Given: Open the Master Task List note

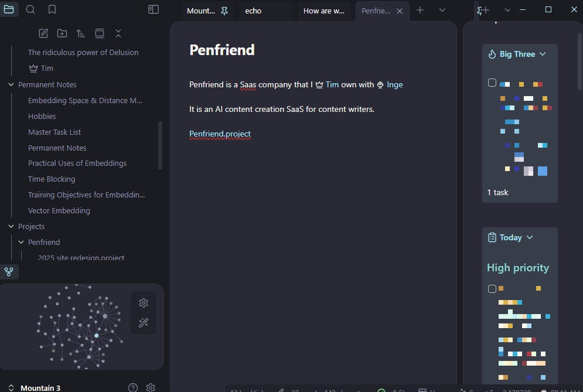Looking at the screenshot, I should tap(54, 132).
